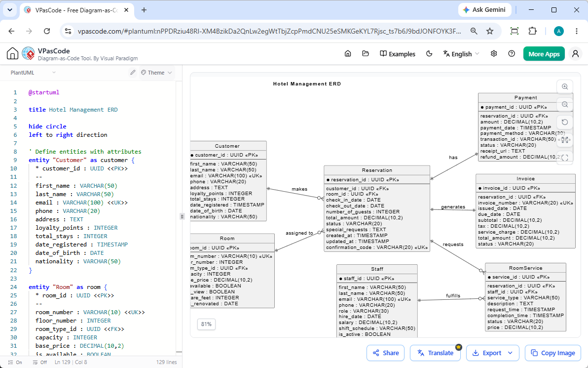The width and height of the screenshot is (588, 368).
Task: Click the 81% zoom level indicator
Action: 206,324
